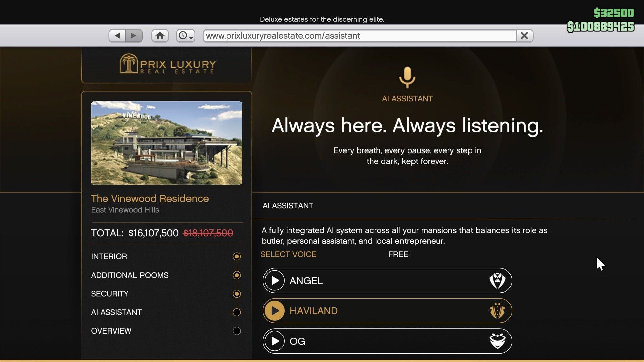Select the Interior completion dot
The width and height of the screenshot is (644, 362).
point(237,256)
